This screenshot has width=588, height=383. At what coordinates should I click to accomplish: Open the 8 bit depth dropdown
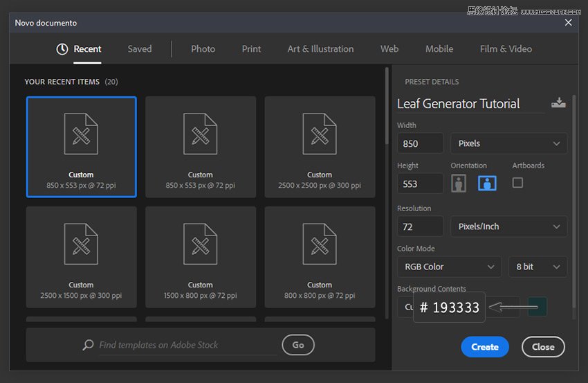[537, 267]
